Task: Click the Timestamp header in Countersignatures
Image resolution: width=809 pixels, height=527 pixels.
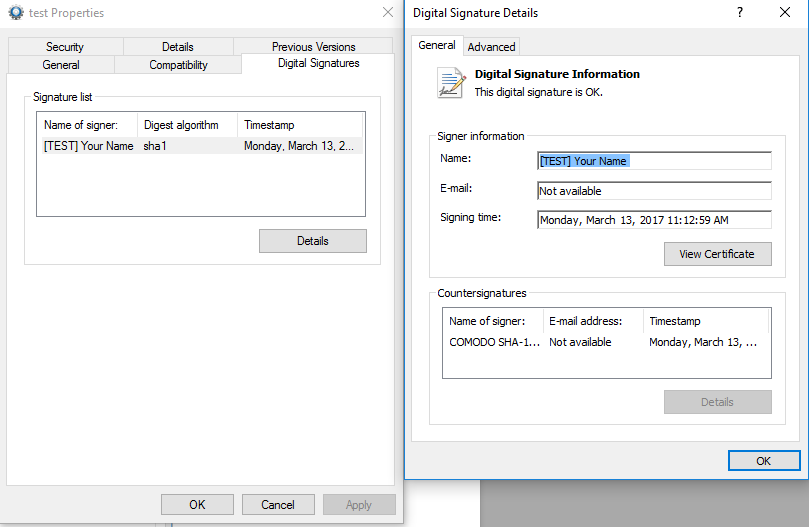Action: (706, 321)
